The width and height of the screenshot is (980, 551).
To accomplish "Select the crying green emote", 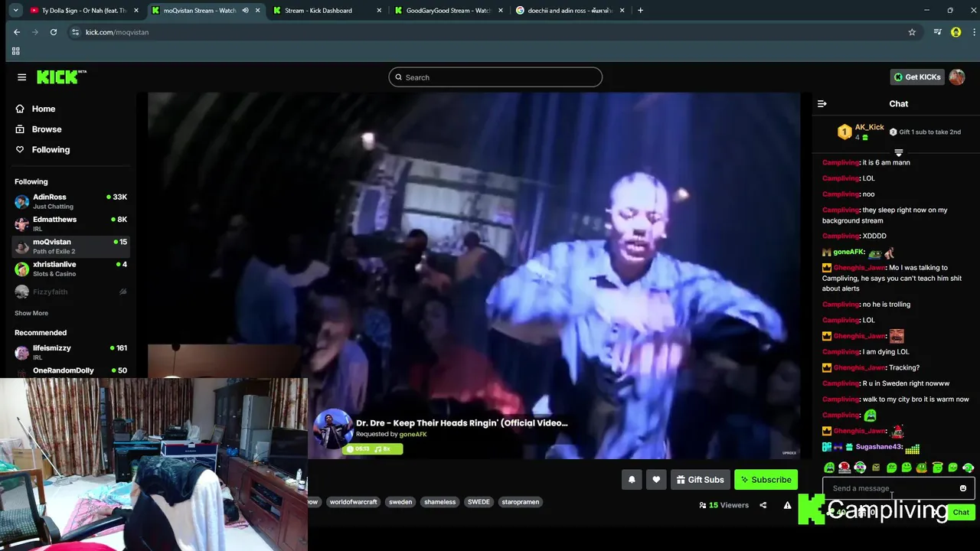I will pyautogui.click(x=829, y=468).
